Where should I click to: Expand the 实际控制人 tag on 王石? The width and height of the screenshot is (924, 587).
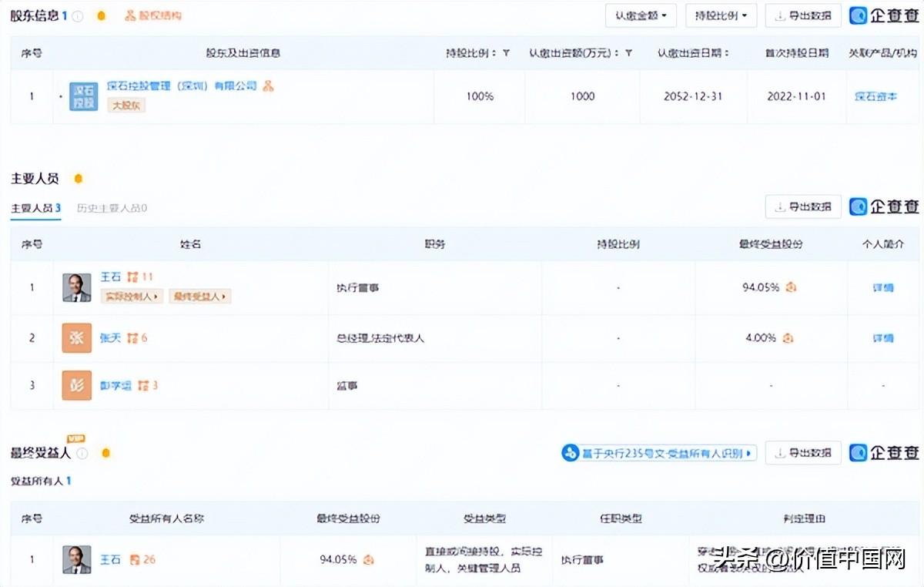coord(132,296)
